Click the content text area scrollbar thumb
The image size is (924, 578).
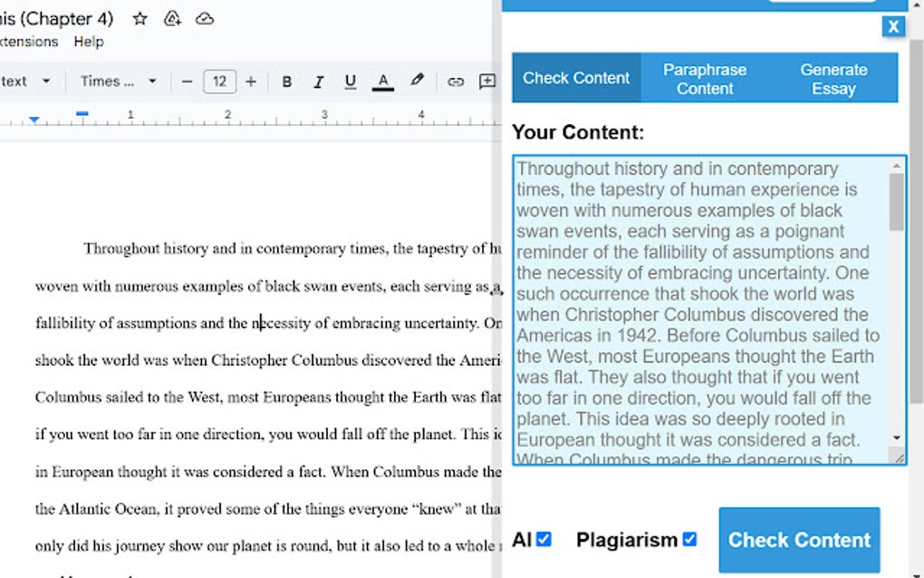tap(896, 202)
